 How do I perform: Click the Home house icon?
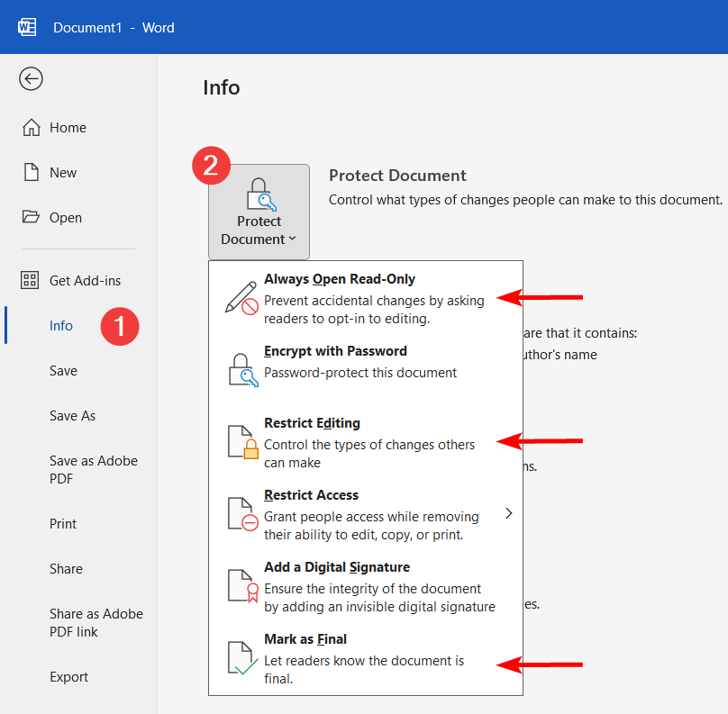(x=32, y=128)
